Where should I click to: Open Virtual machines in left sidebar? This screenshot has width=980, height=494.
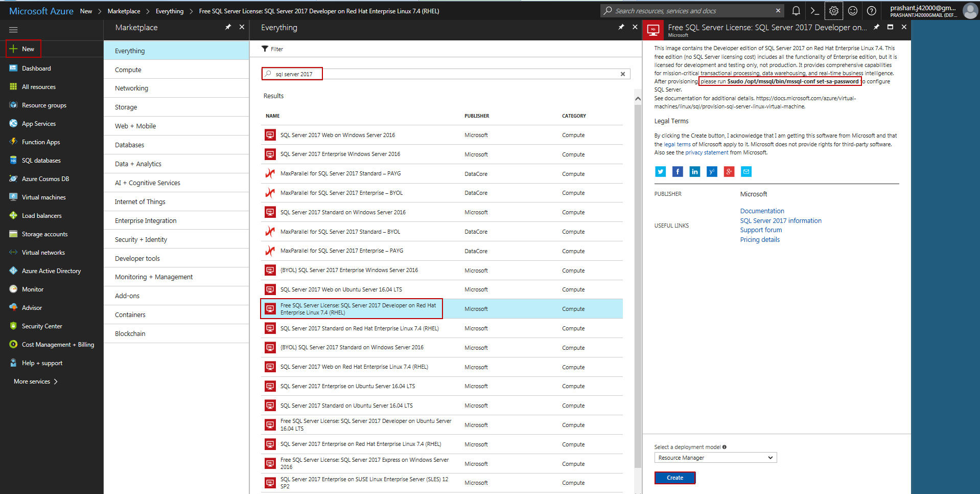[43, 197]
